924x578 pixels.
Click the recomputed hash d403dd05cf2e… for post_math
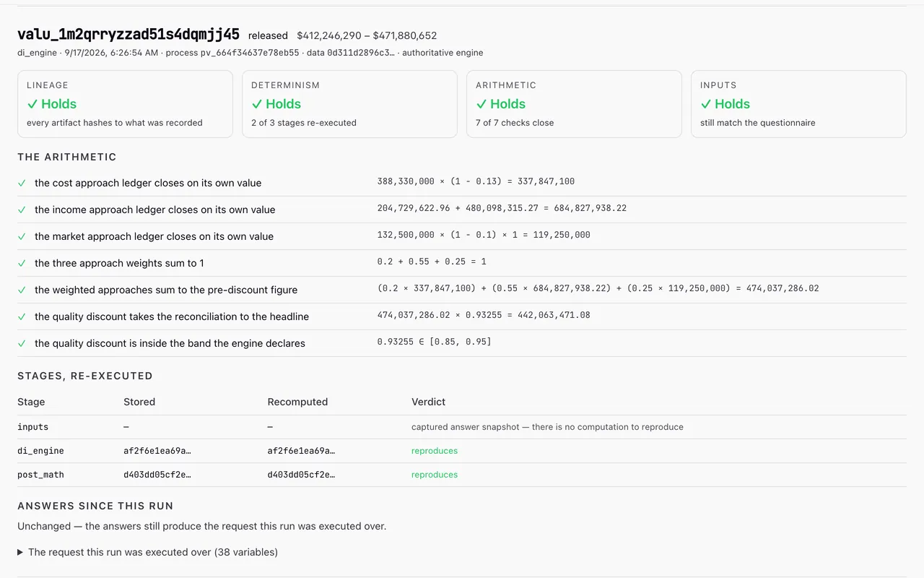click(x=301, y=475)
